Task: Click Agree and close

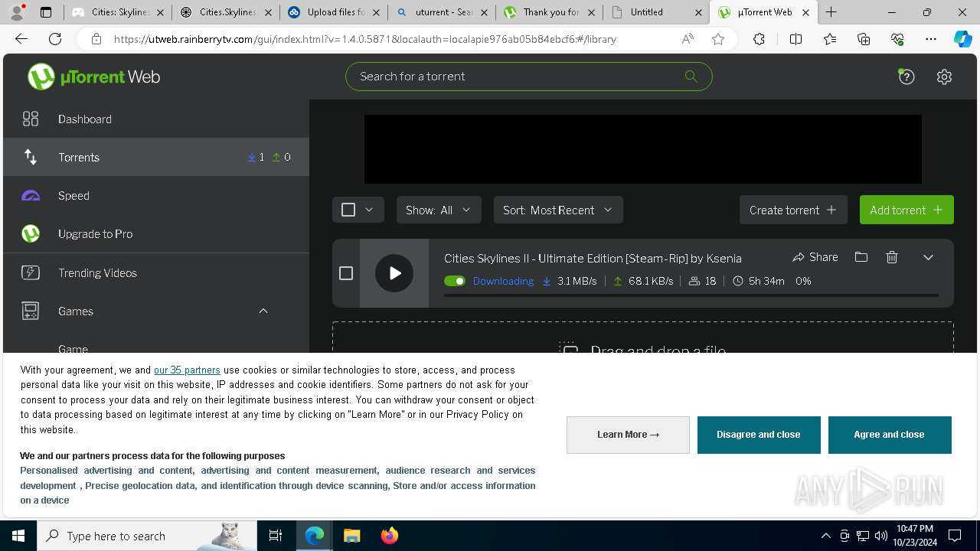Action: coord(890,435)
